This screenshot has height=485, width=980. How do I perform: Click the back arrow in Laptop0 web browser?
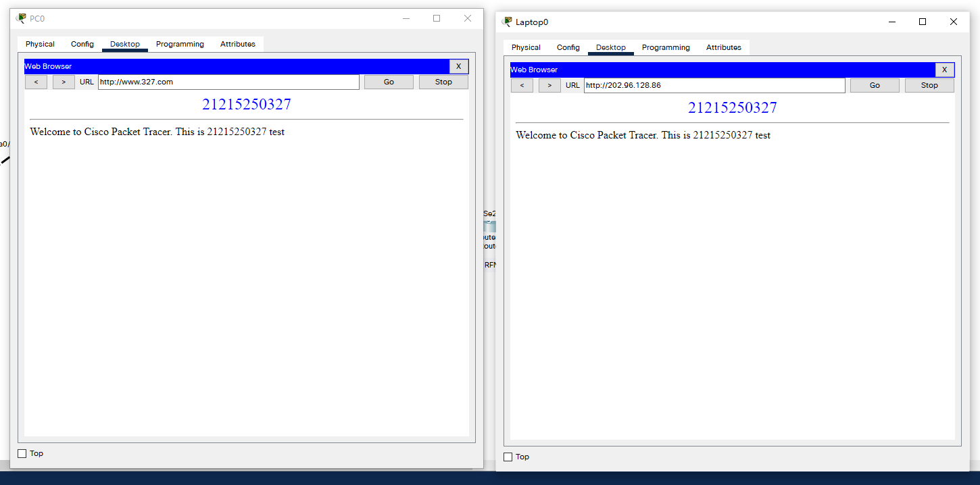point(522,85)
